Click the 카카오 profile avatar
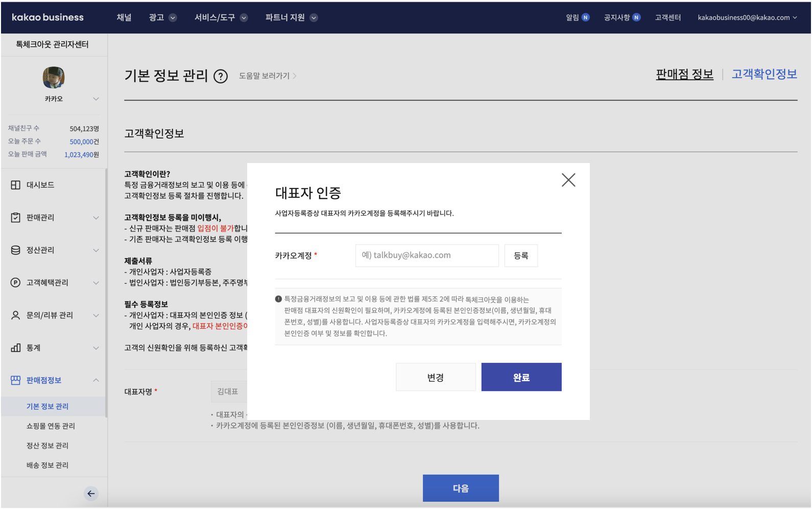This screenshot has width=812, height=509. (x=54, y=78)
